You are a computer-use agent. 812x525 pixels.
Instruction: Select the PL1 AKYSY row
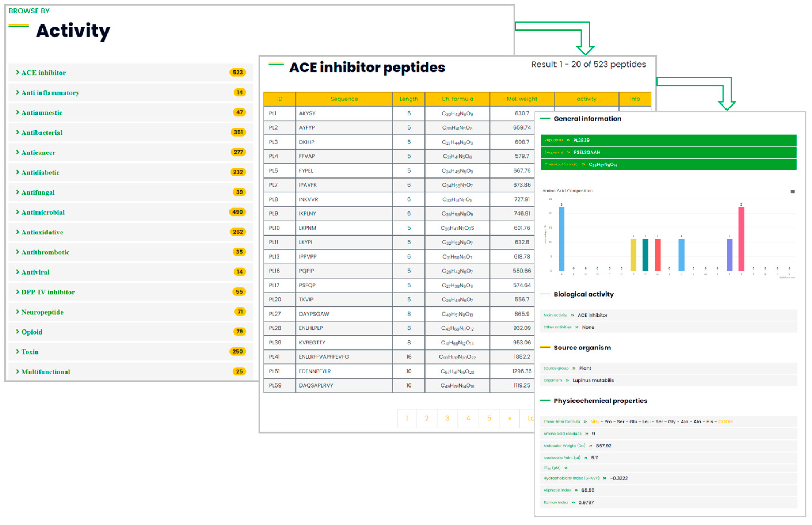[x=307, y=113]
